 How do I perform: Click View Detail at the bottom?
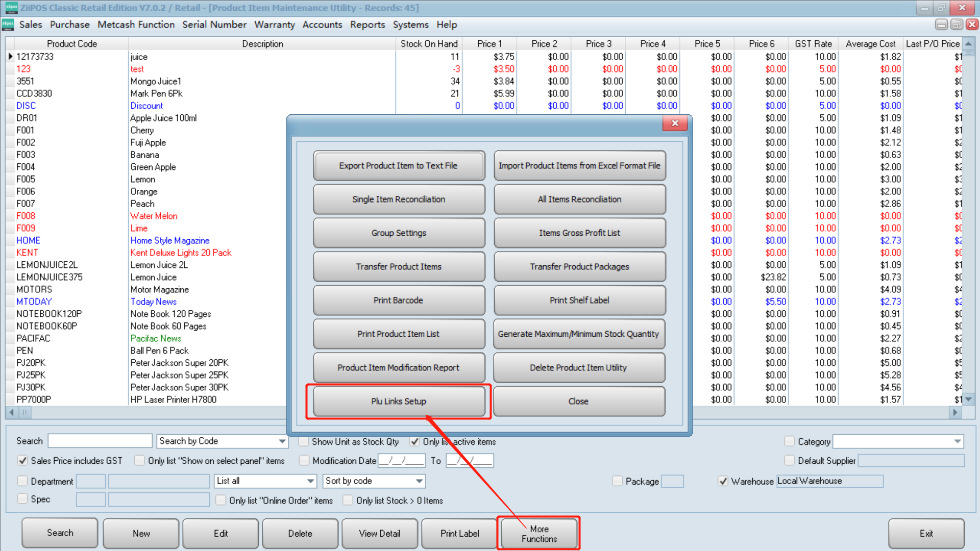pyautogui.click(x=379, y=533)
